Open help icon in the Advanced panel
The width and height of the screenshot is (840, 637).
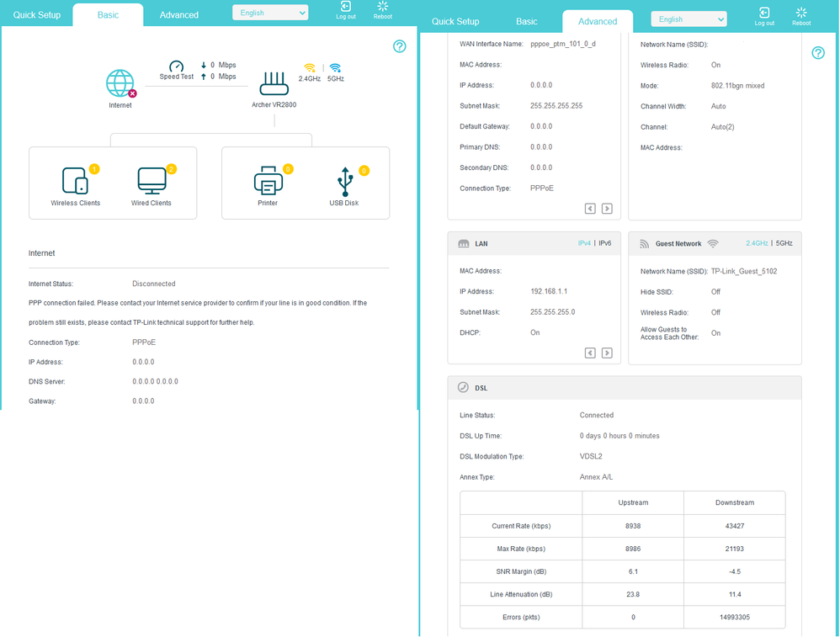click(818, 53)
